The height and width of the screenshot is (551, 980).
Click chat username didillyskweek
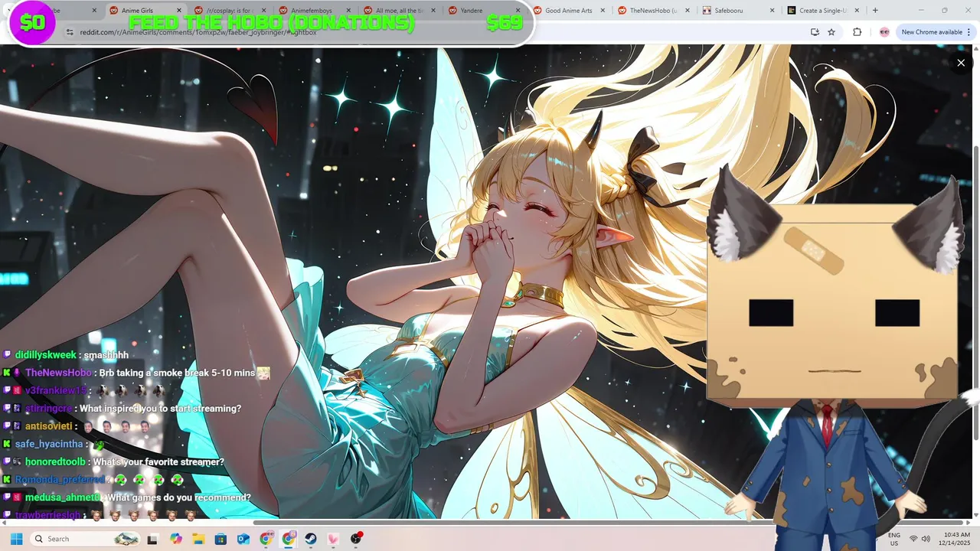click(x=46, y=355)
